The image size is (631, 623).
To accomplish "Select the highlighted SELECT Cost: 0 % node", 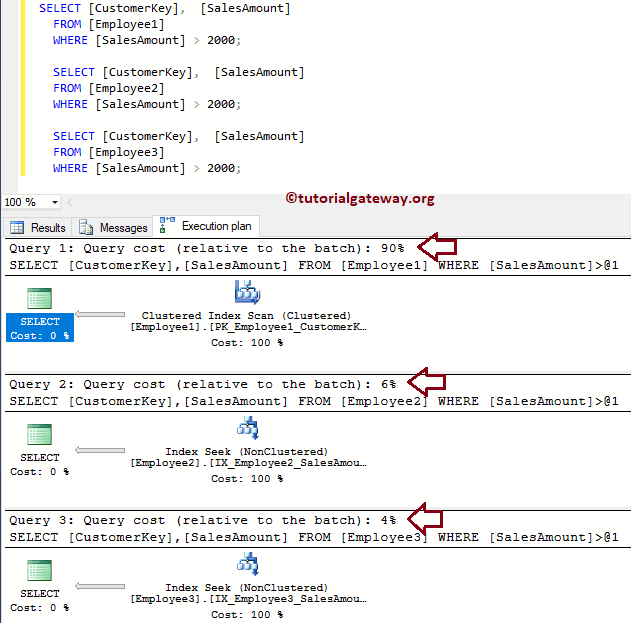I will click(x=40, y=328).
